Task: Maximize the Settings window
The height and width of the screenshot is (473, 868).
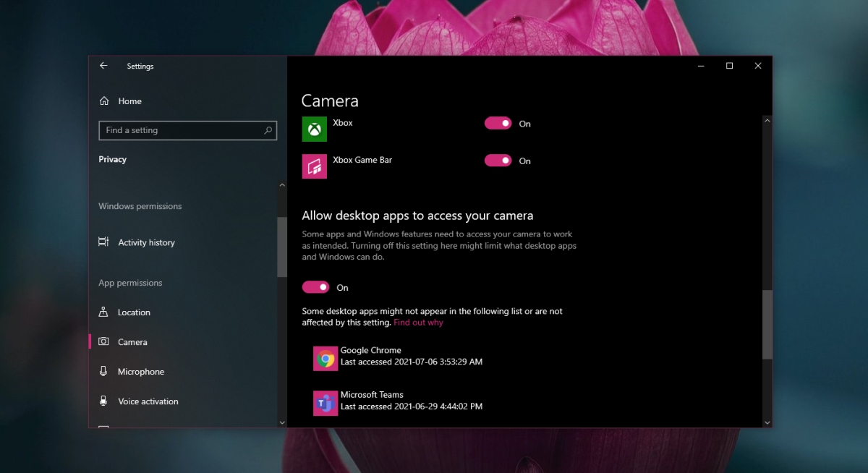Action: pos(729,66)
